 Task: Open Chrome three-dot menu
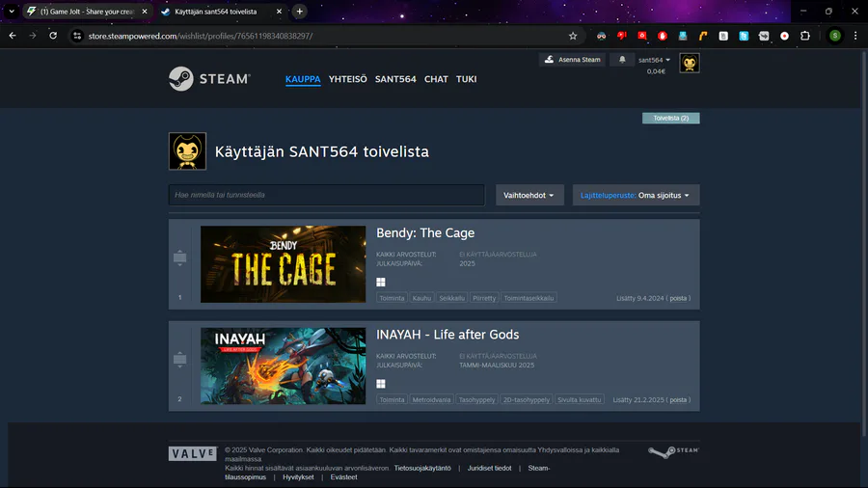(855, 36)
